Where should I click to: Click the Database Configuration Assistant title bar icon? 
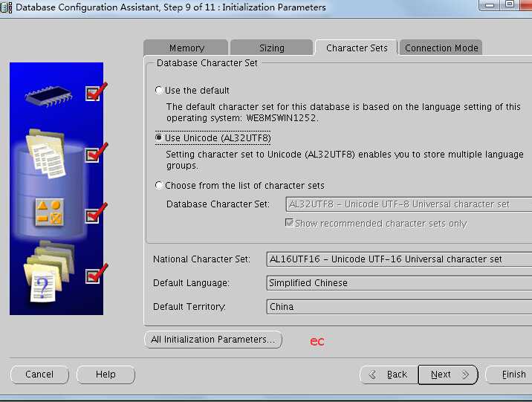point(6,7)
